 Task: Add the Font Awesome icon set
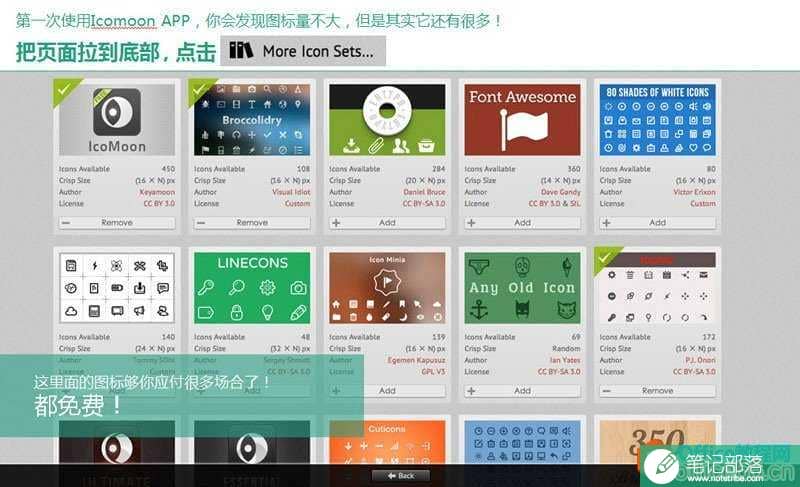pos(522,223)
